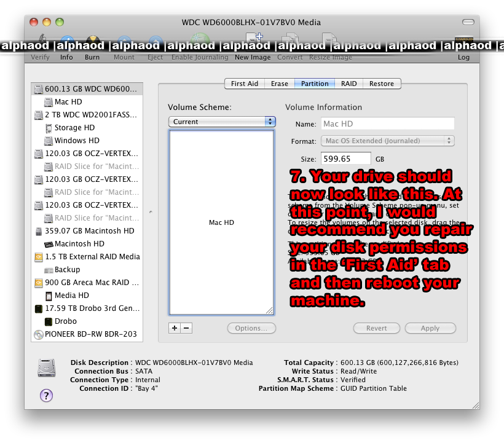Switch to the Erase tab
Image resolution: width=504 pixels, height=443 pixels.
(279, 84)
